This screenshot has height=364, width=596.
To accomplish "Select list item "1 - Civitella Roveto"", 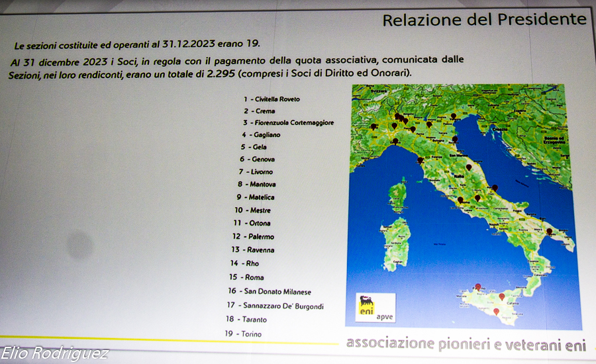I will pos(272,99).
